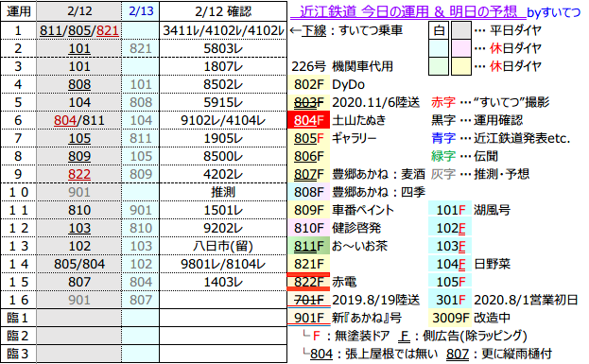Image resolution: width=589 pixels, height=364 pixels.
Task: Select the '808F' light blue cell
Action: [309, 192]
